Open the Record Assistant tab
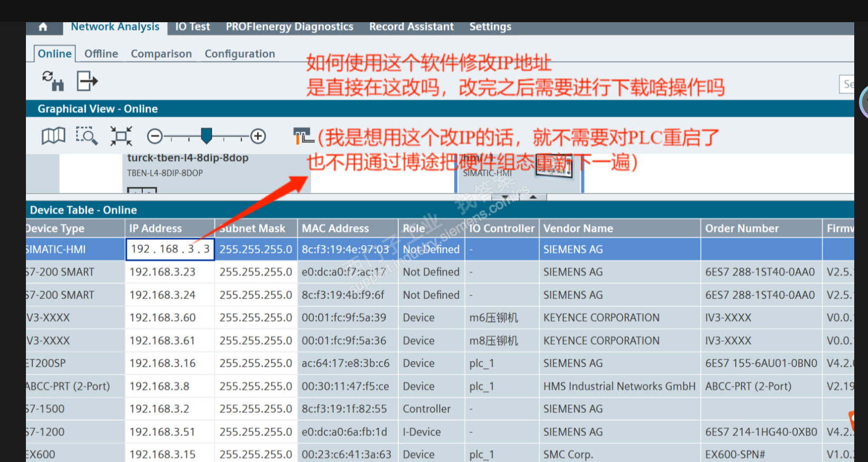The height and width of the screenshot is (462, 868). point(412,27)
